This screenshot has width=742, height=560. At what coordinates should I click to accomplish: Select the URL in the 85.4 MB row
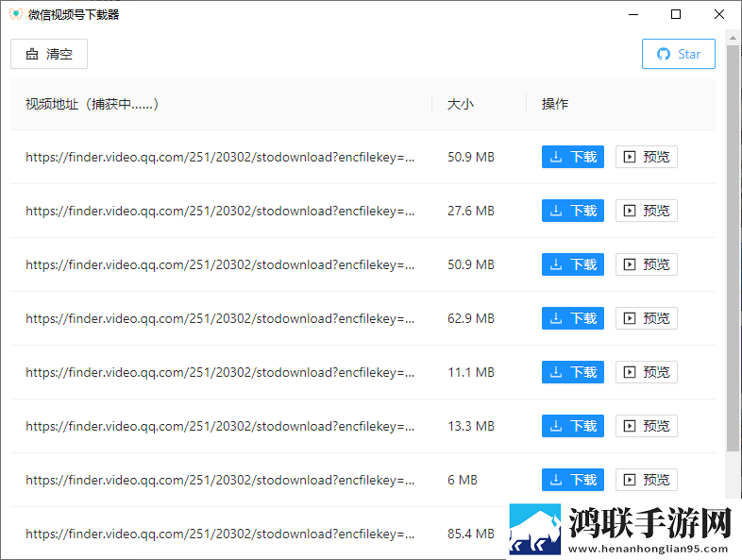(220, 534)
